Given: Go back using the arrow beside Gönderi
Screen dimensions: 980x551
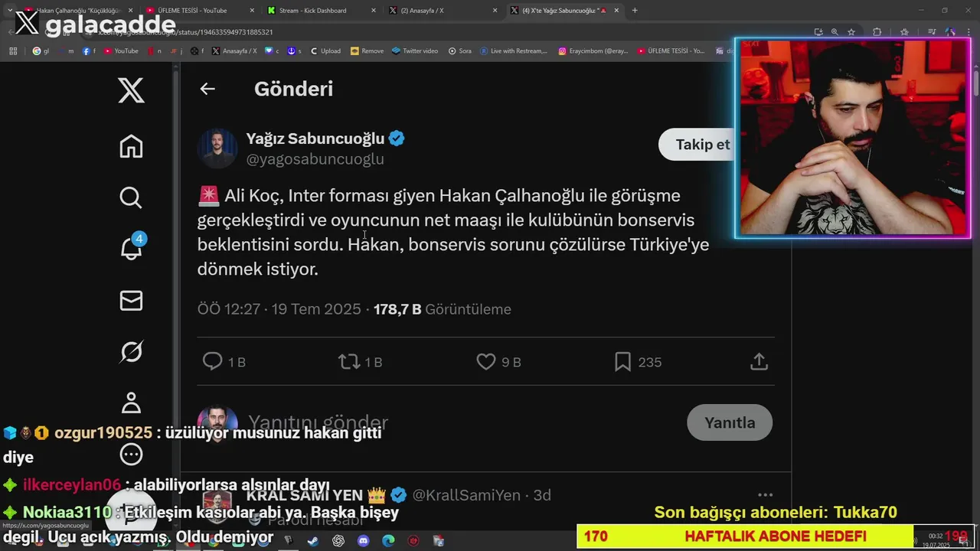Looking at the screenshot, I should point(207,89).
